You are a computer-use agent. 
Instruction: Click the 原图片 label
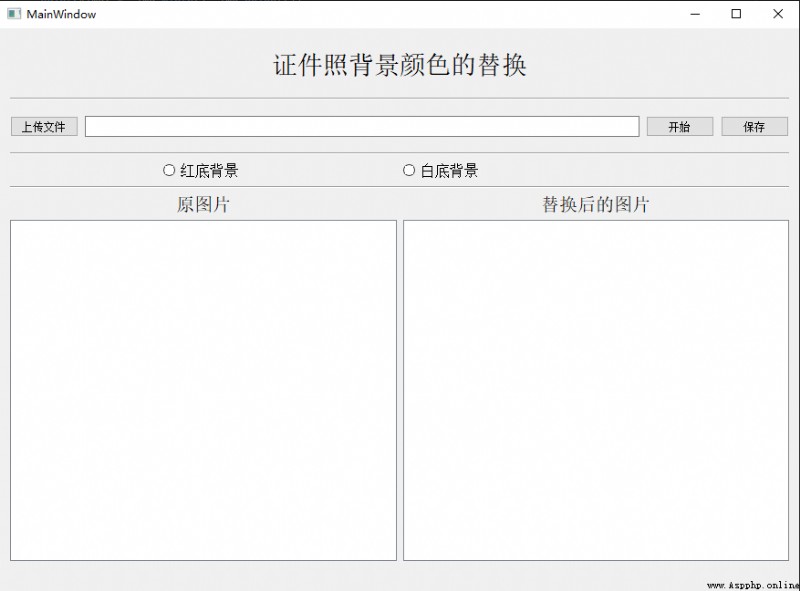tap(203, 205)
